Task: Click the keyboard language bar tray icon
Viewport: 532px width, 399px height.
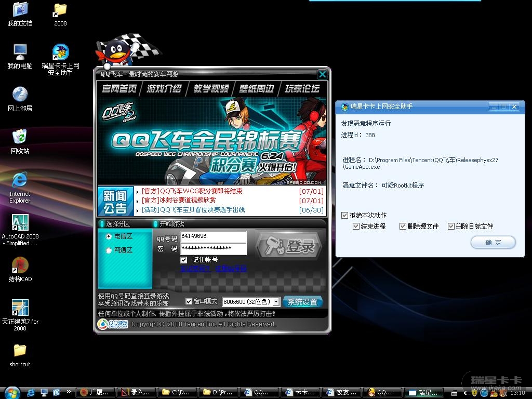Action: click(x=454, y=393)
